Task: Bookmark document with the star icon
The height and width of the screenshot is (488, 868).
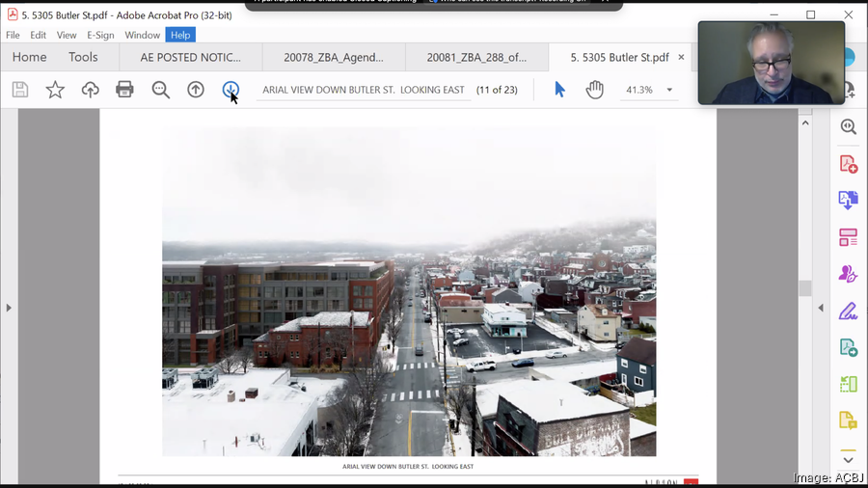Action: click(x=55, y=90)
